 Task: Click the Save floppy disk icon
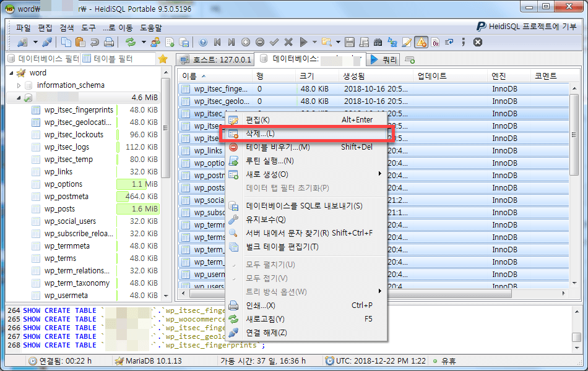tap(350, 42)
